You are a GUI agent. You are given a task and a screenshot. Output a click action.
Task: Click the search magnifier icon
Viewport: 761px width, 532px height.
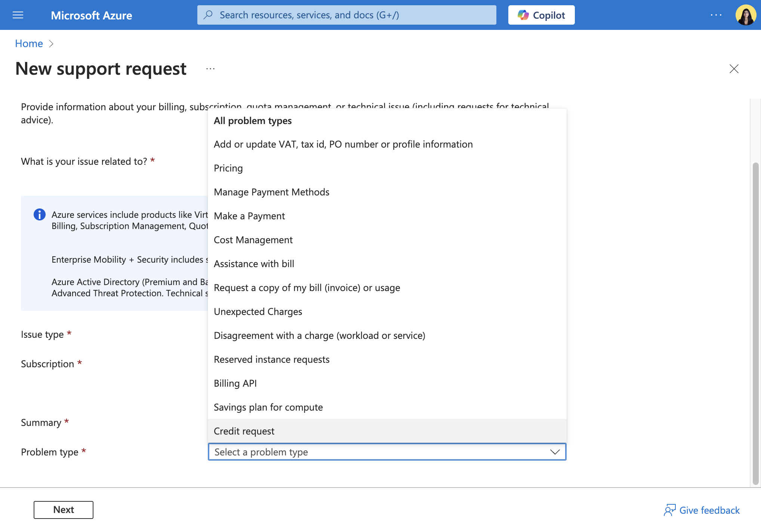click(208, 15)
